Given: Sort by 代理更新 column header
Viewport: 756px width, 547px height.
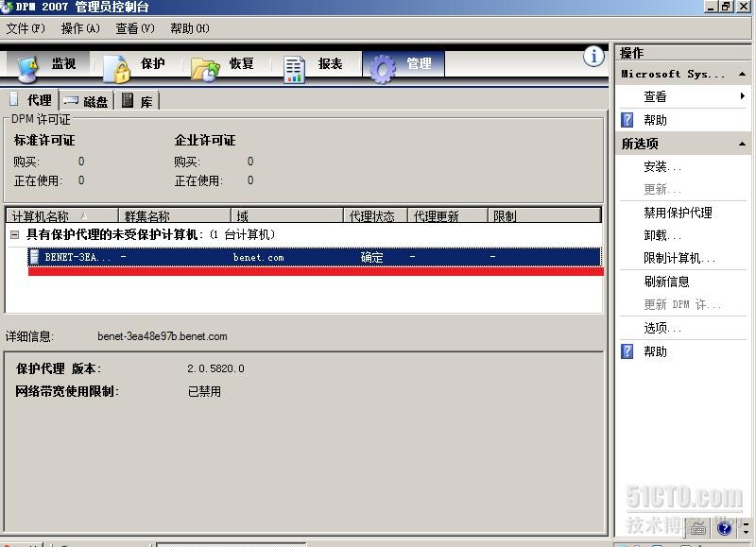Looking at the screenshot, I should click(x=448, y=215).
